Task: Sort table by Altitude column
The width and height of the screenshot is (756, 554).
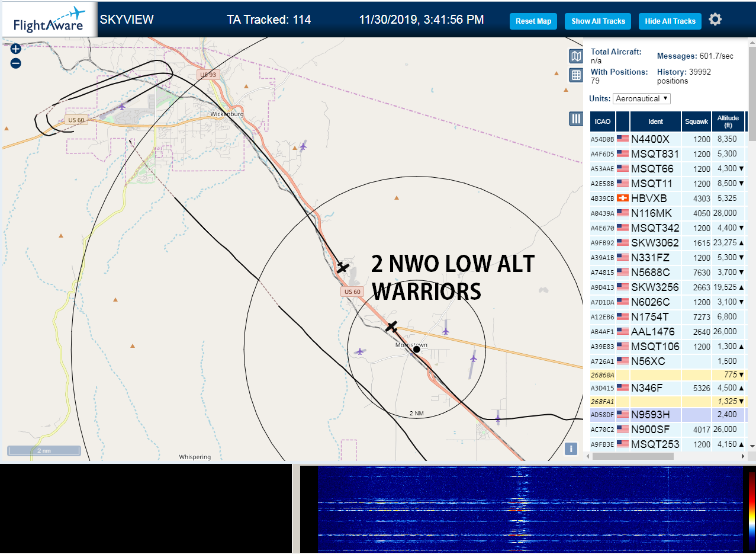Action: (728, 121)
